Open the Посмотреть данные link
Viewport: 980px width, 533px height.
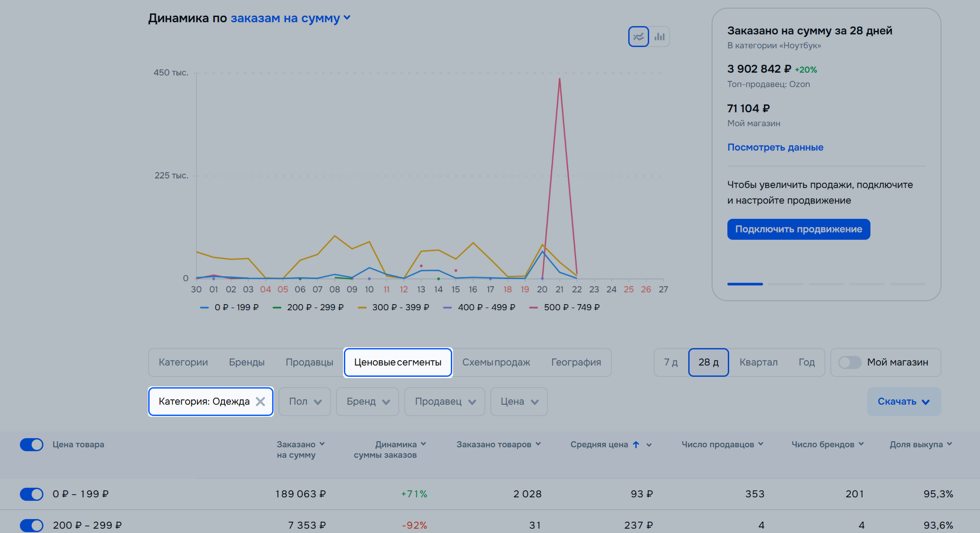775,147
